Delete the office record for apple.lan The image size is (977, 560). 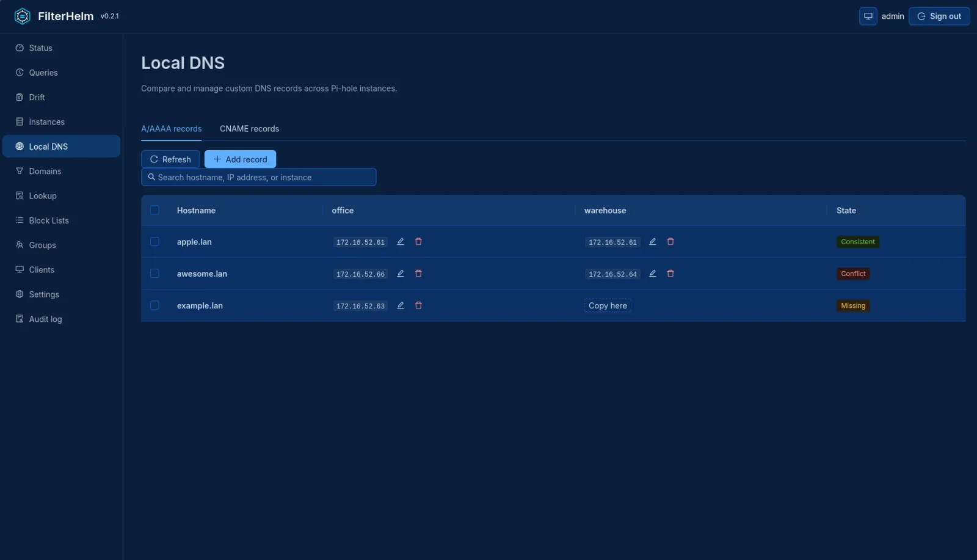418,242
